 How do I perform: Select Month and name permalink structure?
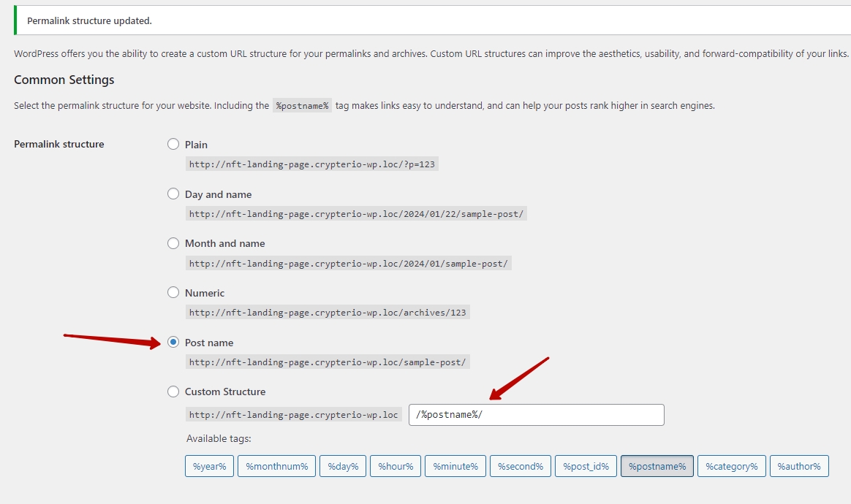point(173,243)
